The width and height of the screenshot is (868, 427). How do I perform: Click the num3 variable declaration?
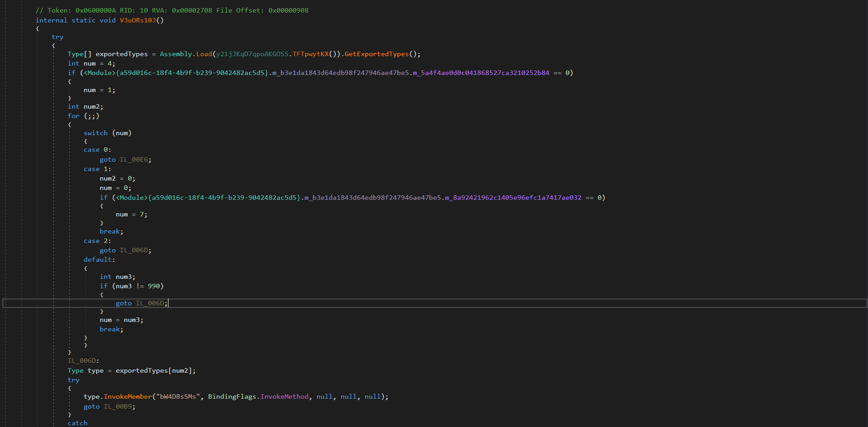(125, 277)
